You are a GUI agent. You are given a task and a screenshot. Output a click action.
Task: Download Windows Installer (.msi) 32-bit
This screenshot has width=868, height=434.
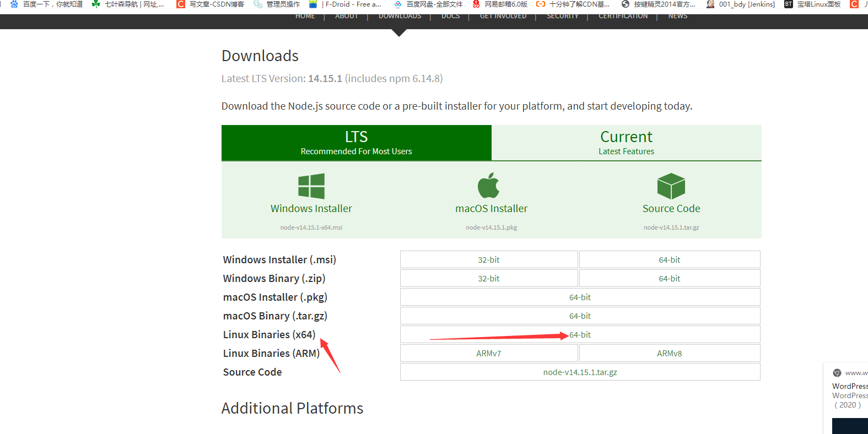[489, 259]
